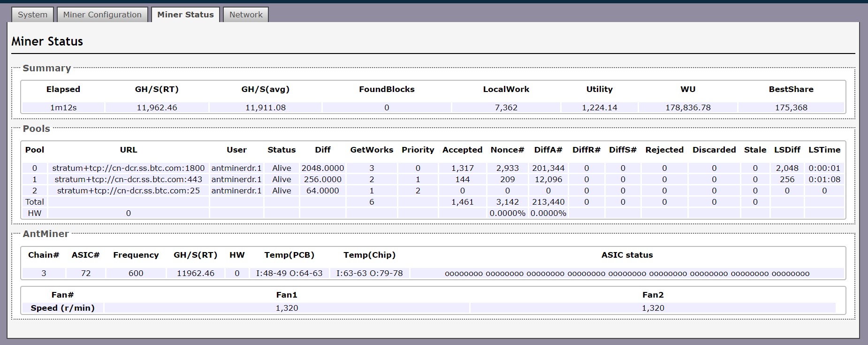Click the Total row label
The width and height of the screenshot is (868, 345).
click(x=34, y=202)
